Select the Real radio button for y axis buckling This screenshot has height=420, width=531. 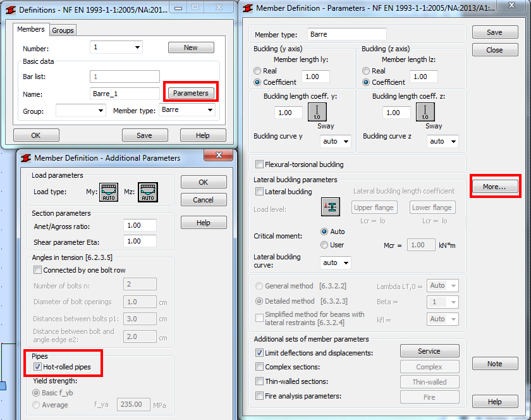[x=257, y=70]
